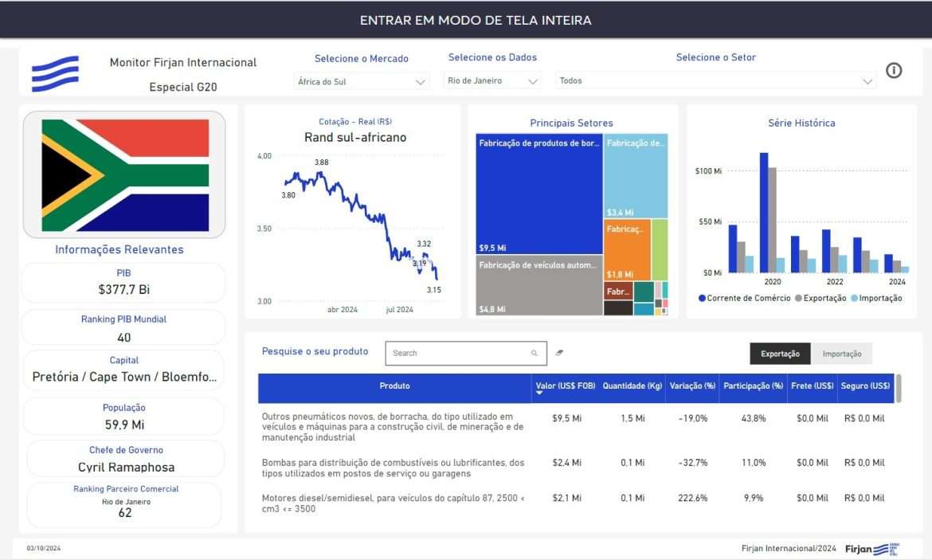Click the Firjan striped logo at top left
The height and width of the screenshot is (560, 932).
coord(55,73)
